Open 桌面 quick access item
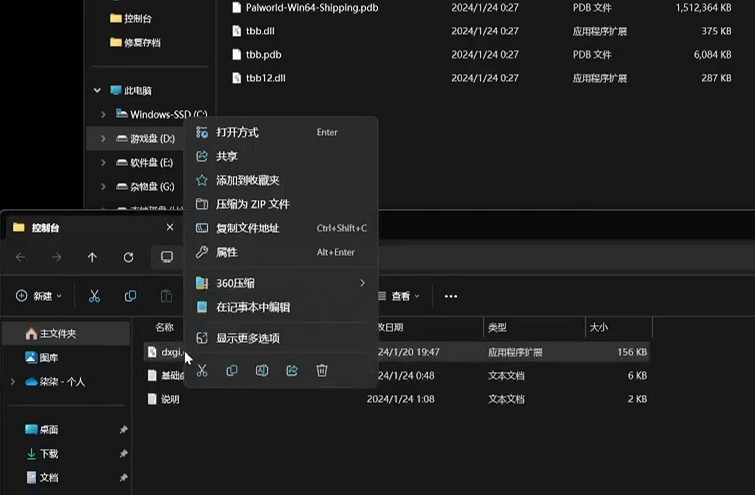 point(42,429)
